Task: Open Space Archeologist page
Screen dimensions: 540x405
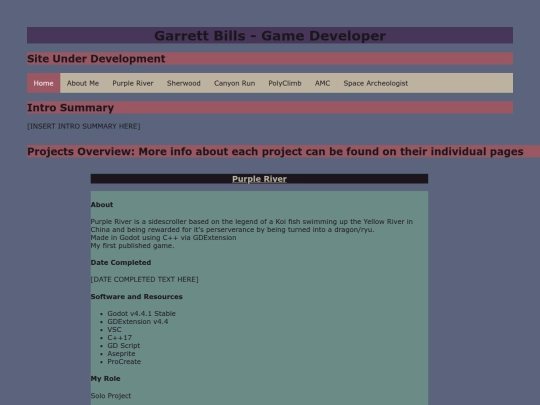Action: (x=376, y=83)
